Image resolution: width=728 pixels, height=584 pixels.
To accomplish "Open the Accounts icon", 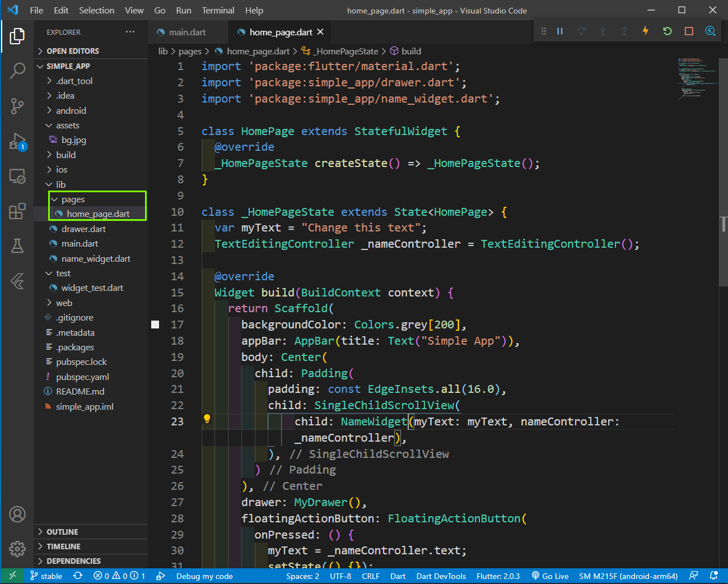I will [17, 514].
